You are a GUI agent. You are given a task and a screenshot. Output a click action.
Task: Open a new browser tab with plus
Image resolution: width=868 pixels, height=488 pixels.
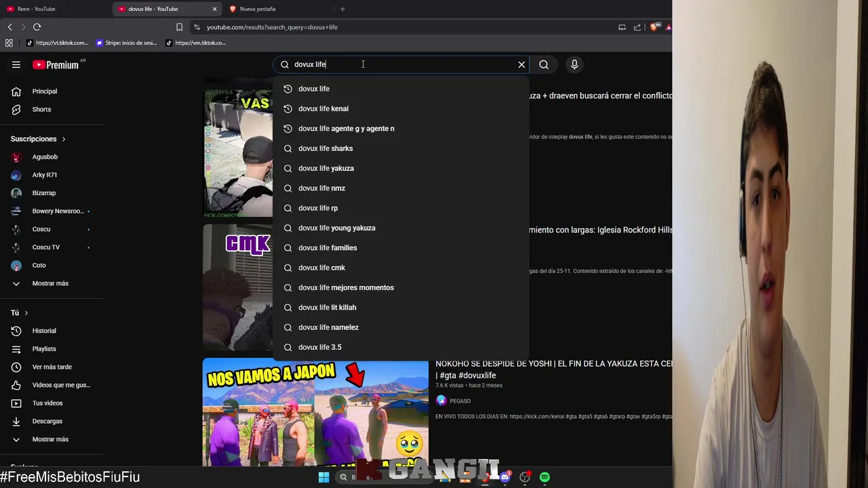pos(342,9)
